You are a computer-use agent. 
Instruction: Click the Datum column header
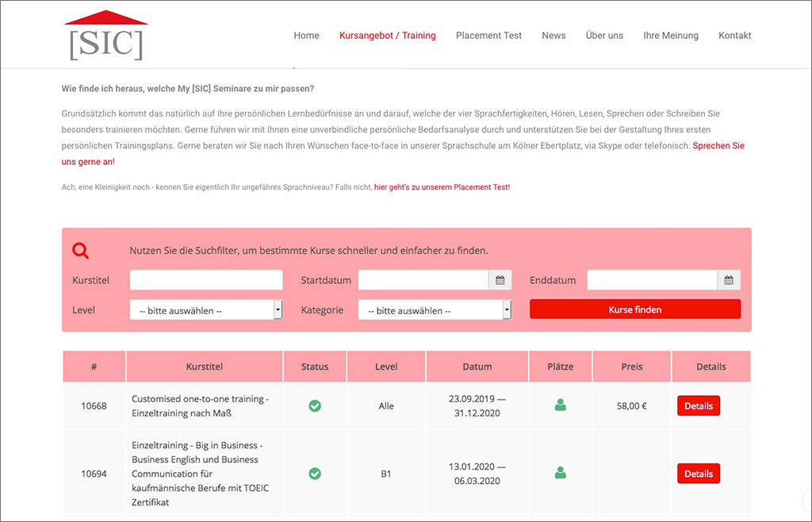click(x=477, y=367)
